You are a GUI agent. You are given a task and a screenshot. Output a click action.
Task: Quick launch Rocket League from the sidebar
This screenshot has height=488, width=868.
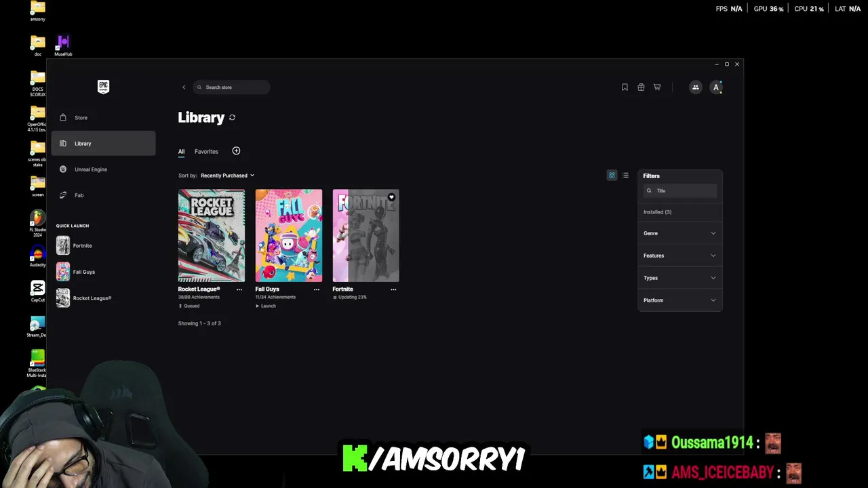84,298
